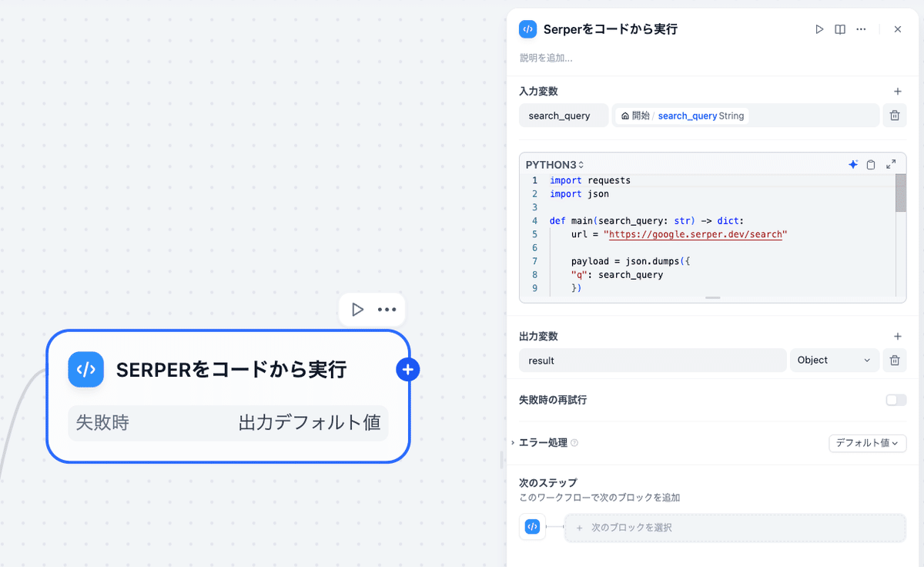924x567 pixels.
Task: Open the PYTHON3 language selector
Action: pyautogui.click(x=554, y=164)
